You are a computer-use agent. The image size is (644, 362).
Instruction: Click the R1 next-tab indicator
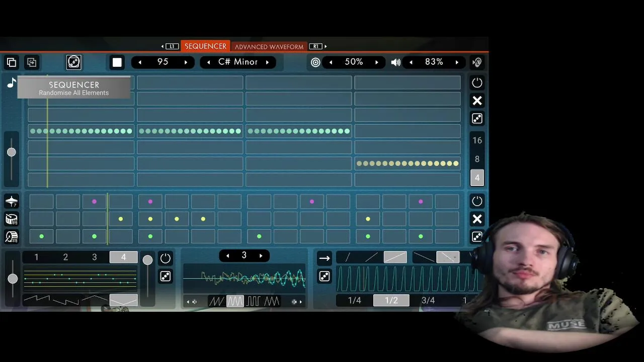click(x=318, y=46)
